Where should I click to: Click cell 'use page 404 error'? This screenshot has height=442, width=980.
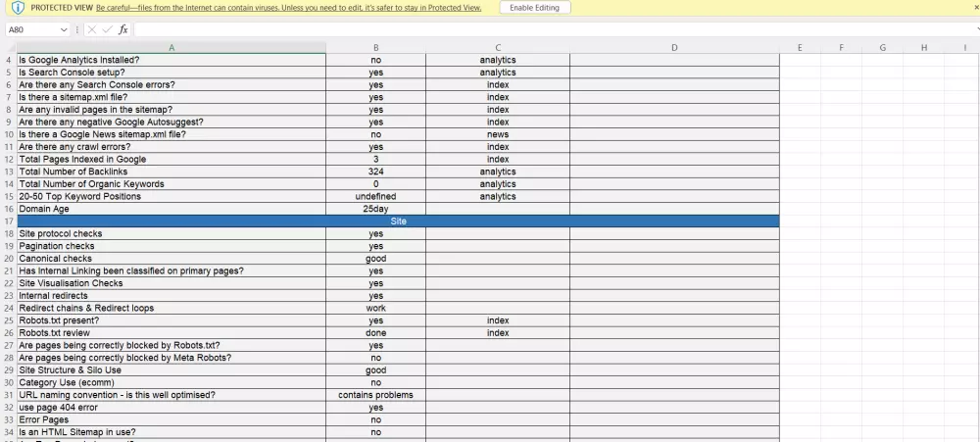tap(171, 408)
